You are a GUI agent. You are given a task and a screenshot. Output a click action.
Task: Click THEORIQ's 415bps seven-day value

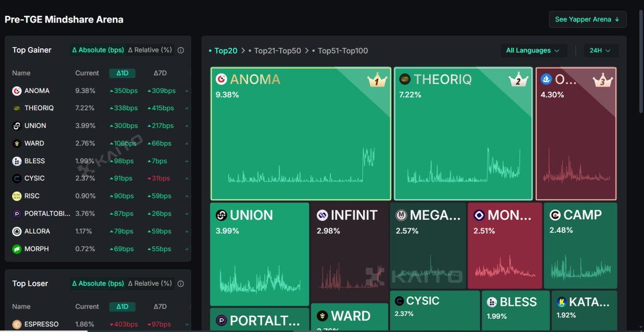tap(161, 108)
